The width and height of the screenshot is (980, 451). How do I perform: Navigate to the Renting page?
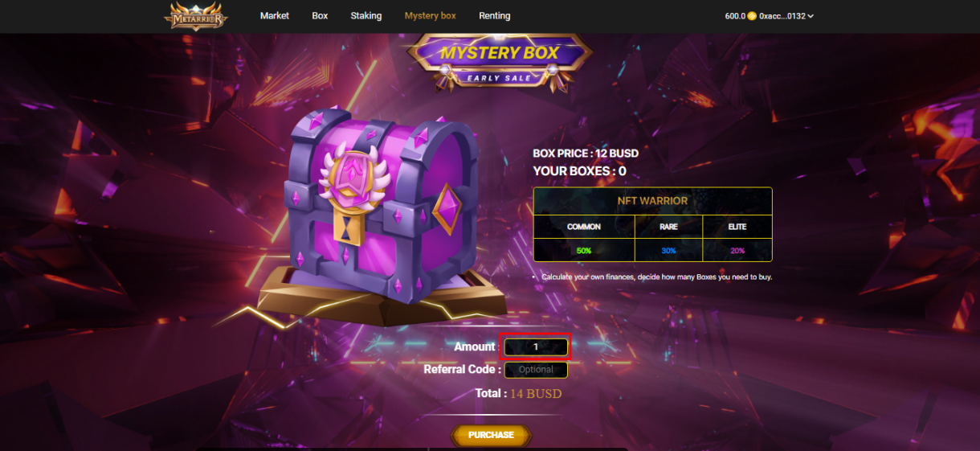pyautogui.click(x=495, y=16)
